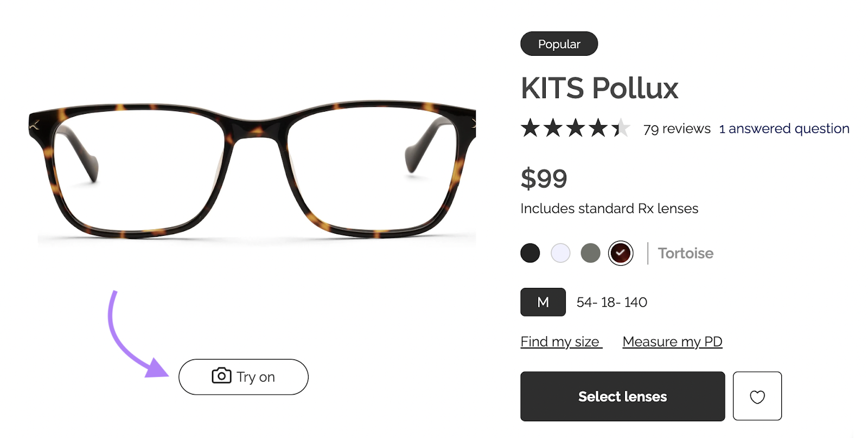The image size is (868, 438).
Task: Add glasses to favorites via heart icon
Action: click(x=757, y=396)
